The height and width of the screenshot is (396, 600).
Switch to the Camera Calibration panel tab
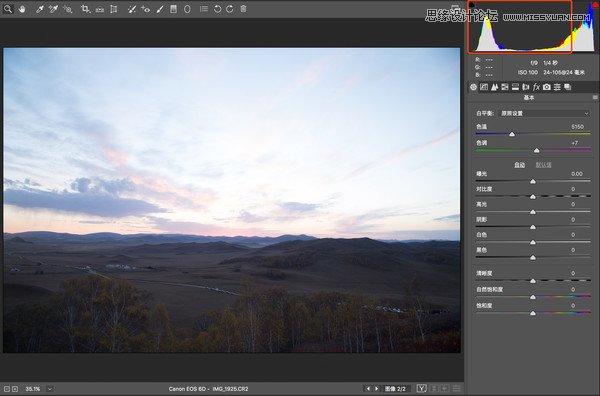click(546, 87)
